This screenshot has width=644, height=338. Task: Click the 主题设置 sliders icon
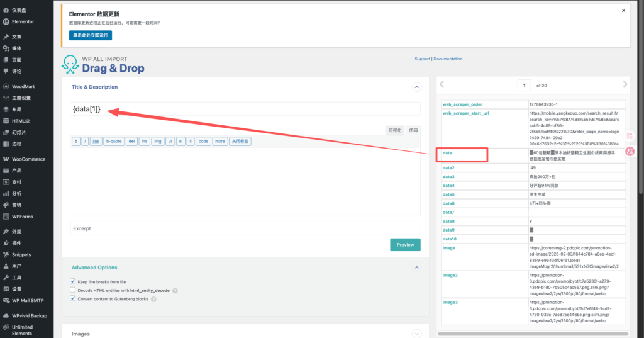(x=6, y=98)
